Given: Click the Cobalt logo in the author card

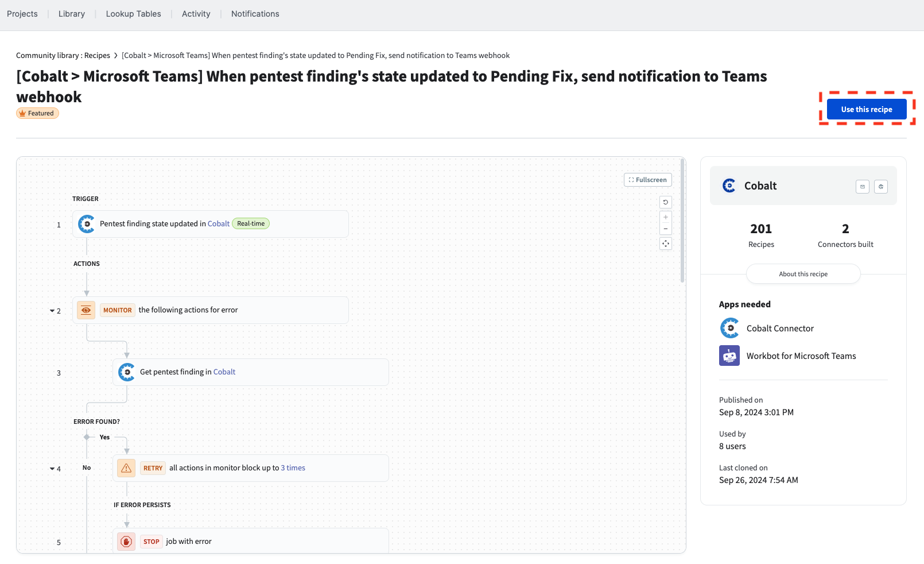Looking at the screenshot, I should 729,186.
